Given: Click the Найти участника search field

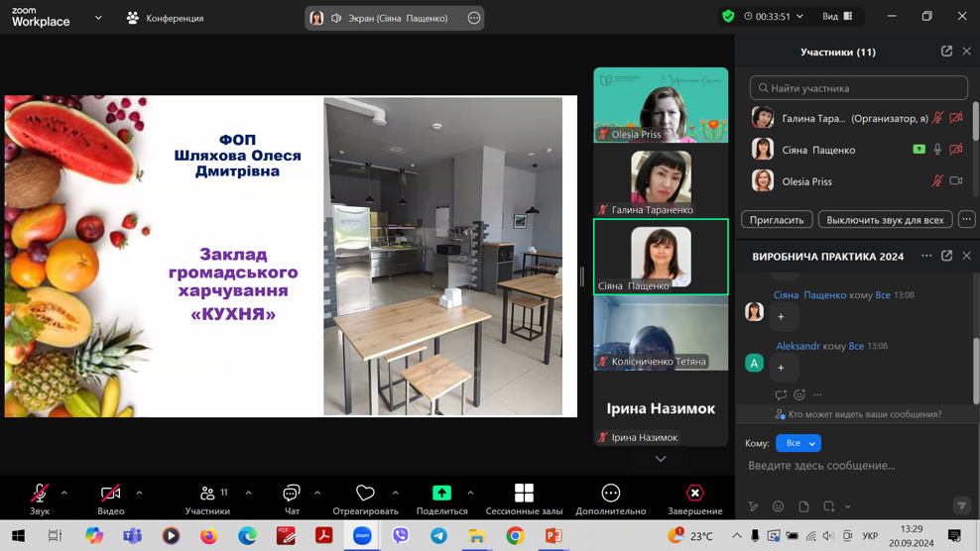Looking at the screenshot, I should [x=858, y=88].
